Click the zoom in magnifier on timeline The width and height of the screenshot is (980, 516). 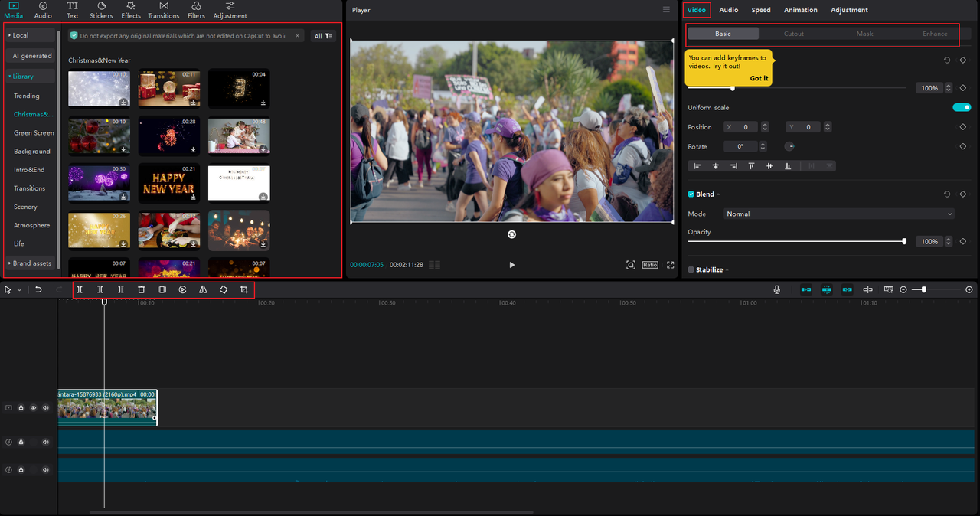click(969, 289)
